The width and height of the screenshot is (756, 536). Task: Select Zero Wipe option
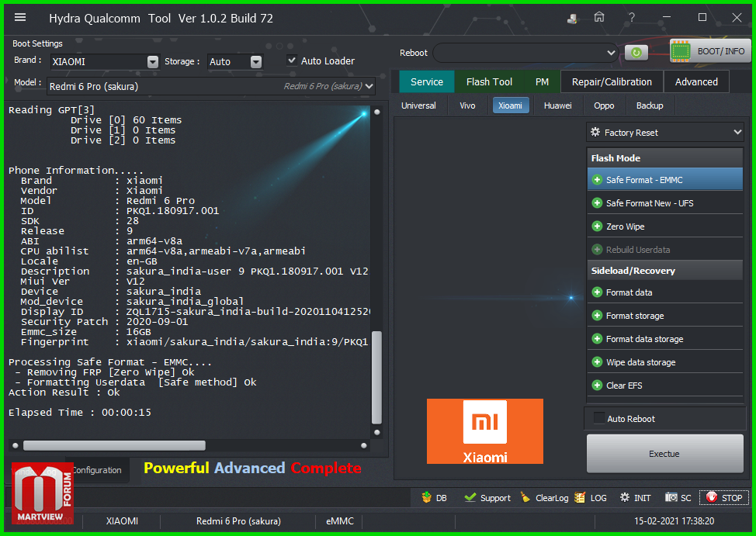click(x=665, y=226)
